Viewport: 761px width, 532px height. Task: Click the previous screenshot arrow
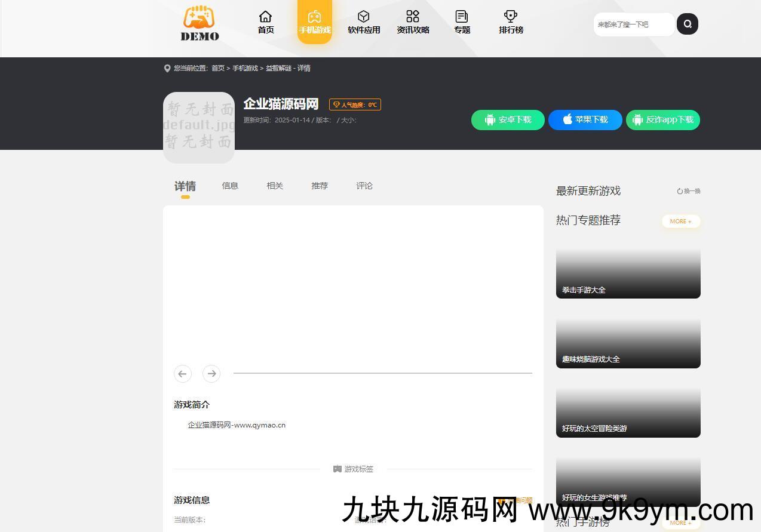pos(183,374)
